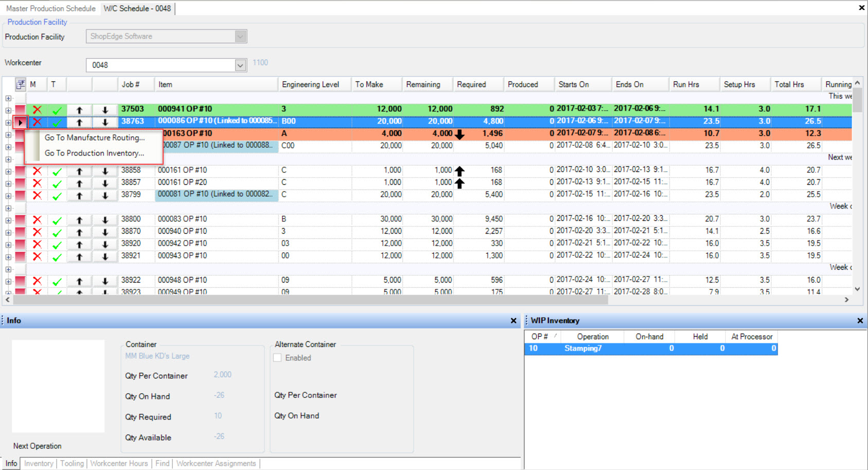Image resolution: width=868 pixels, height=470 pixels.
Task: Click red X icon for job 38763
Action: (37, 122)
